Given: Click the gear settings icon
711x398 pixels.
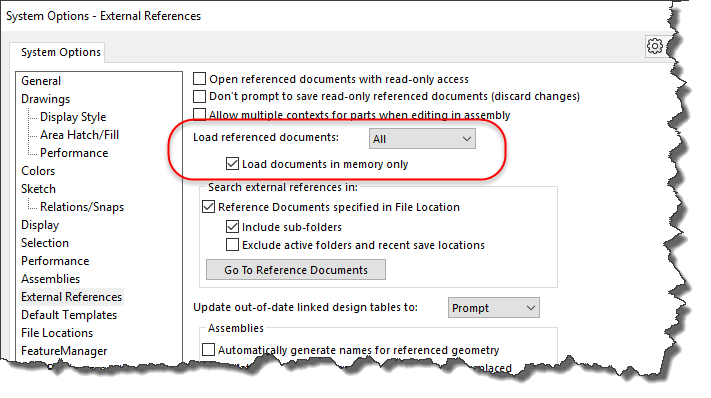Looking at the screenshot, I should tap(655, 46).
